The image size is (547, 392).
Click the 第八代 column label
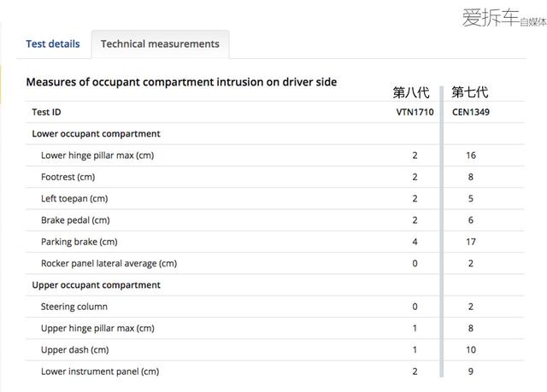(x=411, y=92)
